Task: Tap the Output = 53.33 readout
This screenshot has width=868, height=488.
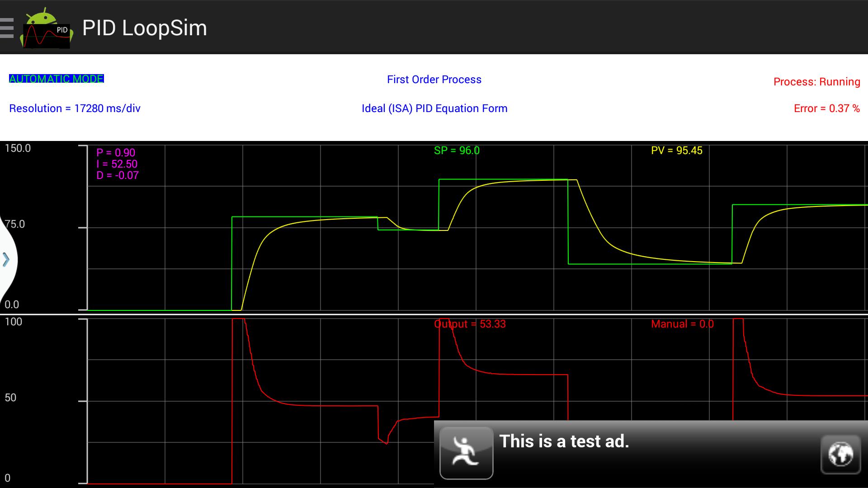Action: (x=470, y=324)
